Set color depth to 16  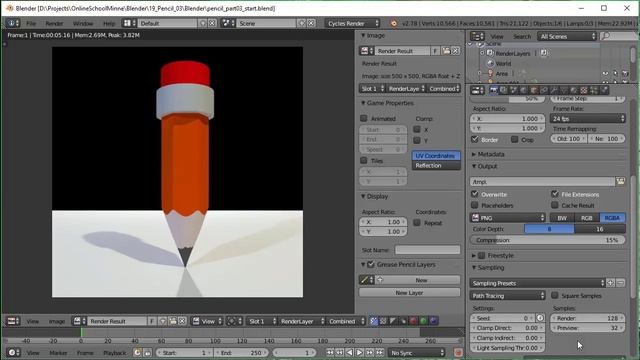600,229
